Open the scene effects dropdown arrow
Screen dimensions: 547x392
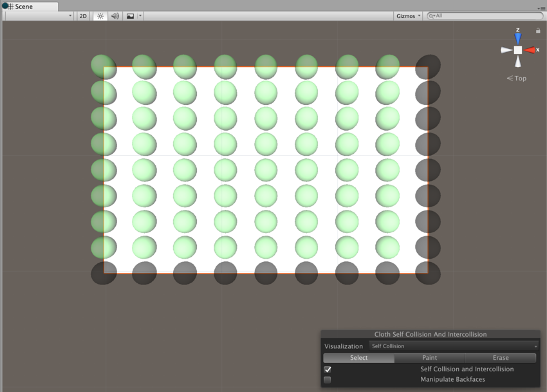[x=140, y=16]
